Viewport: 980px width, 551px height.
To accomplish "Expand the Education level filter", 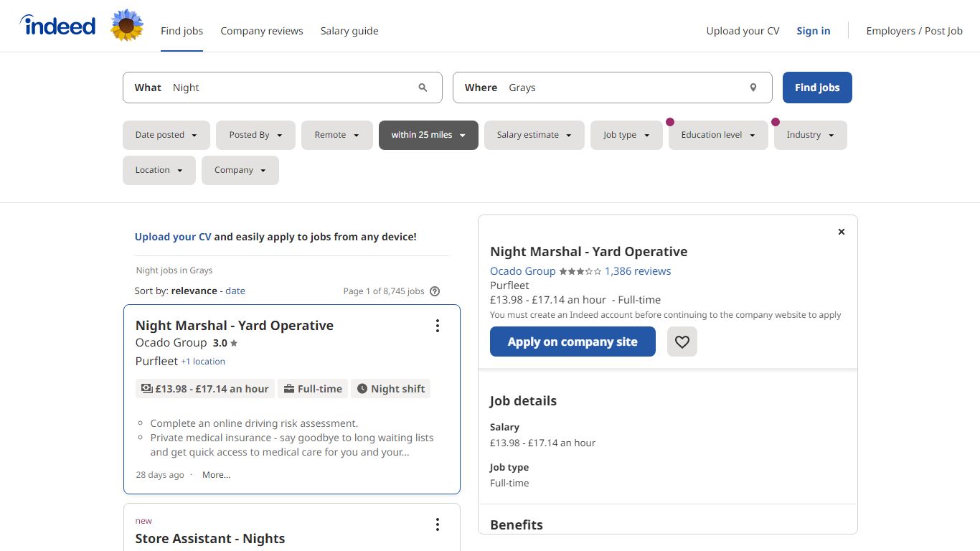I will click(x=718, y=135).
